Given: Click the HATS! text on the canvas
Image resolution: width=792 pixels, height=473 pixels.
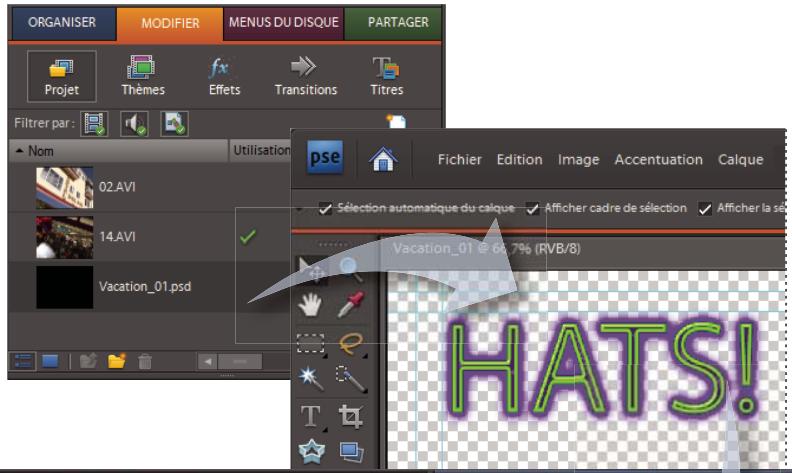Looking at the screenshot, I should tap(604, 369).
